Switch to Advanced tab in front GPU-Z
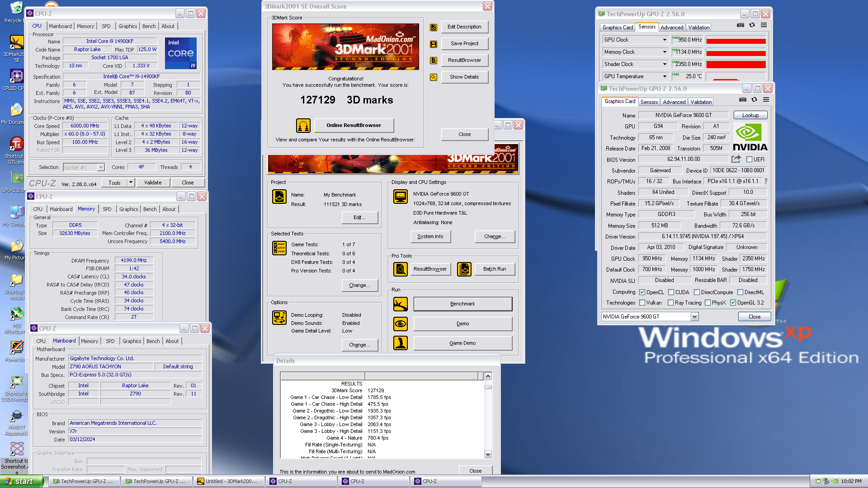 click(674, 102)
